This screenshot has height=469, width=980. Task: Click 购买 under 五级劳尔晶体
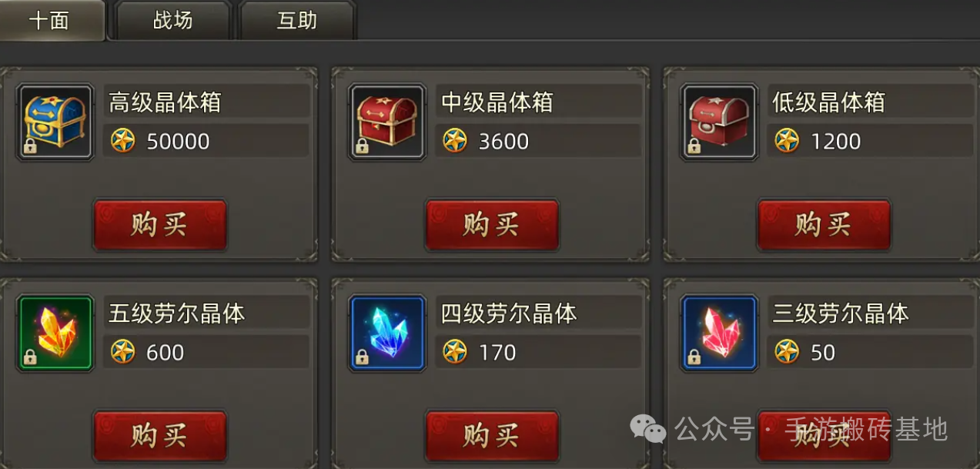(160, 436)
